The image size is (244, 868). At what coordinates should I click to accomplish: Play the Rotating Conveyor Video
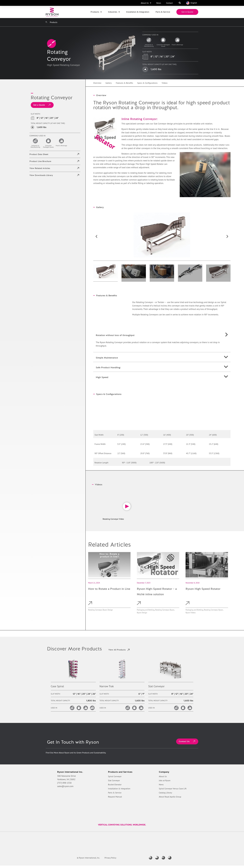tap(127, 506)
